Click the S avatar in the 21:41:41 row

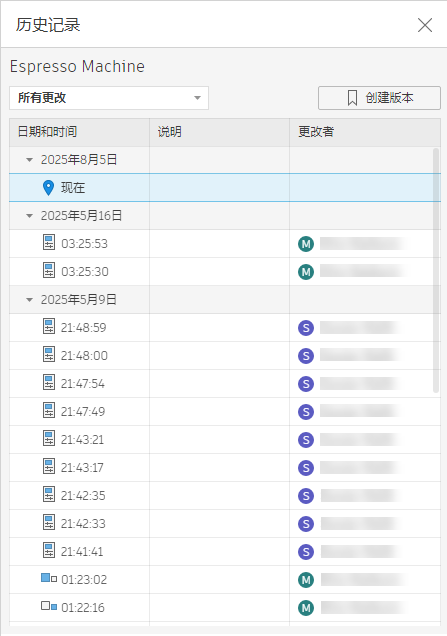tap(306, 552)
